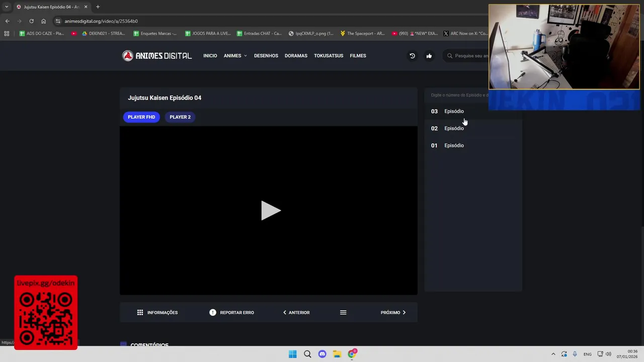
Task: Click the sync tray icon
Action: (x=564, y=354)
